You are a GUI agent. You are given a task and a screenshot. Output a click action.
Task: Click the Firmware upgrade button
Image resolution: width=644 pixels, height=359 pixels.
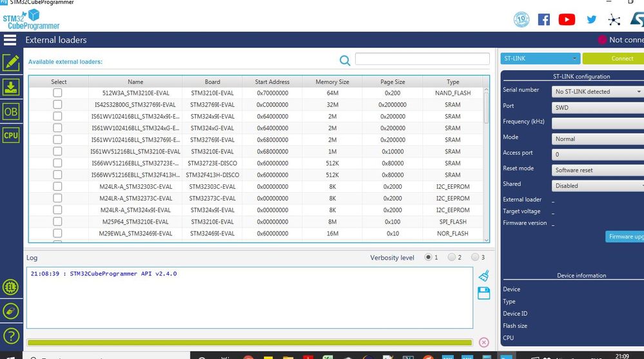click(625, 237)
